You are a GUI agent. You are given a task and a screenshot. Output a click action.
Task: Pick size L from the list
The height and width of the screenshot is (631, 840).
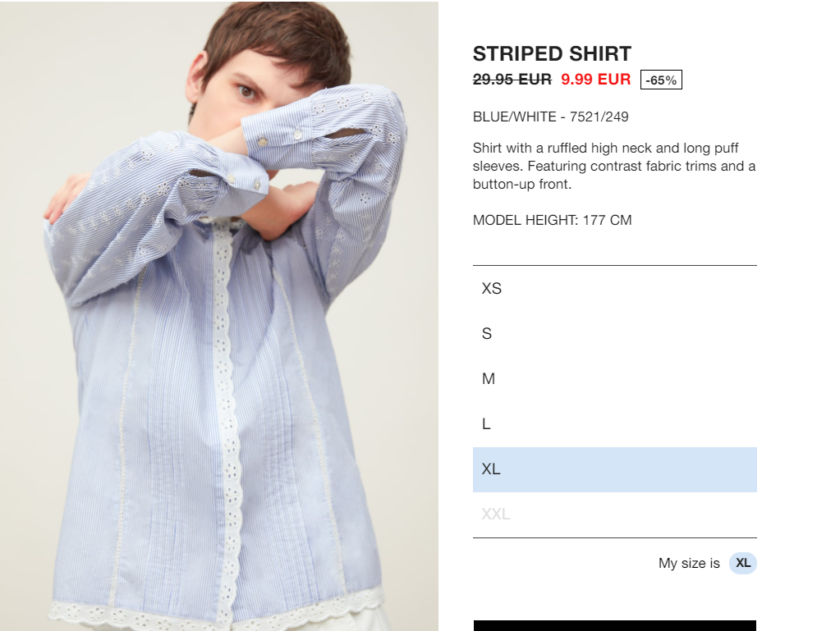click(x=614, y=424)
